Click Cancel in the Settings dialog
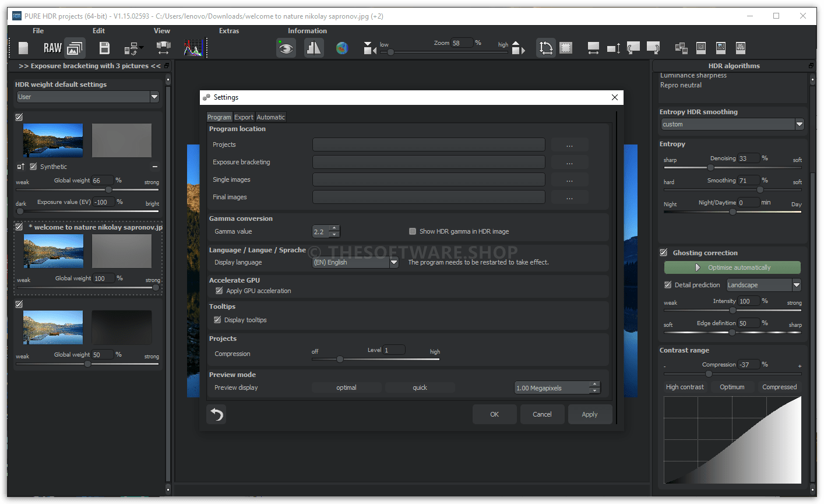This screenshot has width=824, height=504. tap(542, 414)
